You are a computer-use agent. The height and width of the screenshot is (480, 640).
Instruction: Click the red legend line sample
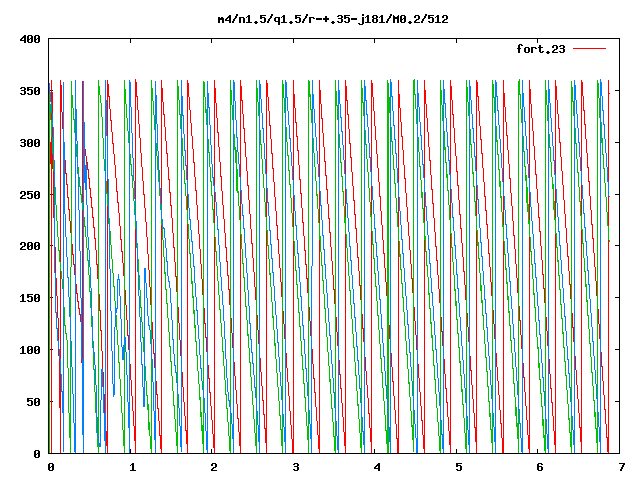pos(589,49)
